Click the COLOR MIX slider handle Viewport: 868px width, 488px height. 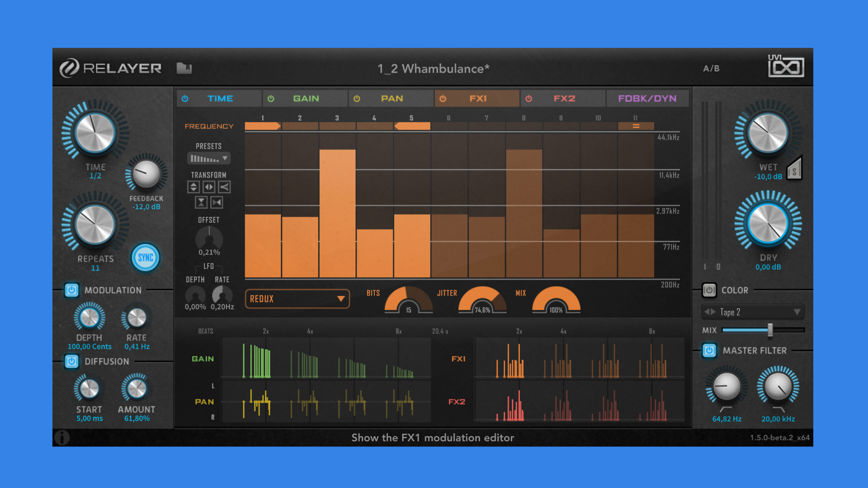[770, 330]
